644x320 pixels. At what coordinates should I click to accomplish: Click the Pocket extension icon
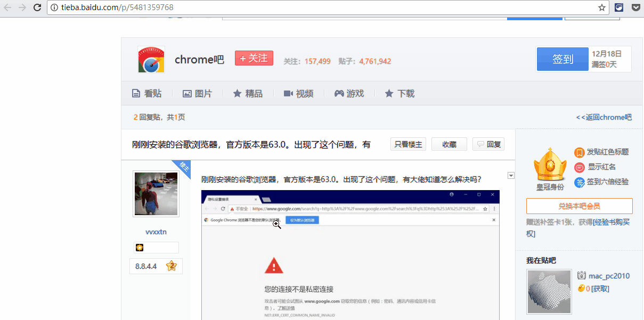636,7
